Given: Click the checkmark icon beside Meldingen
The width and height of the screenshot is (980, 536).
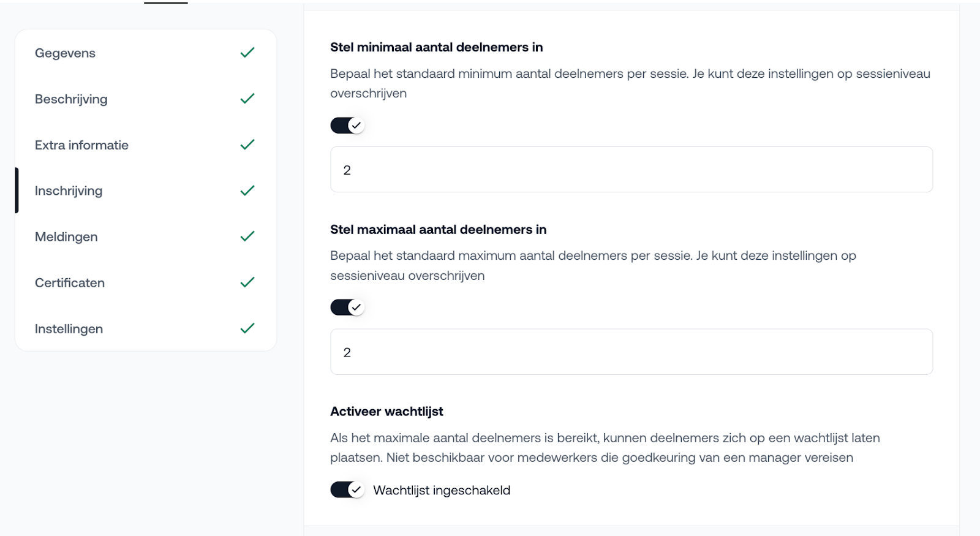Looking at the screenshot, I should [x=247, y=236].
